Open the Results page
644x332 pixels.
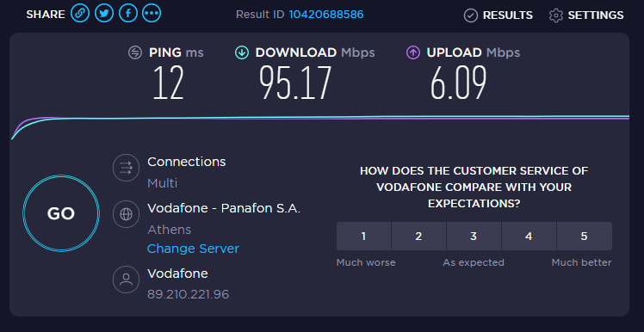pos(498,15)
